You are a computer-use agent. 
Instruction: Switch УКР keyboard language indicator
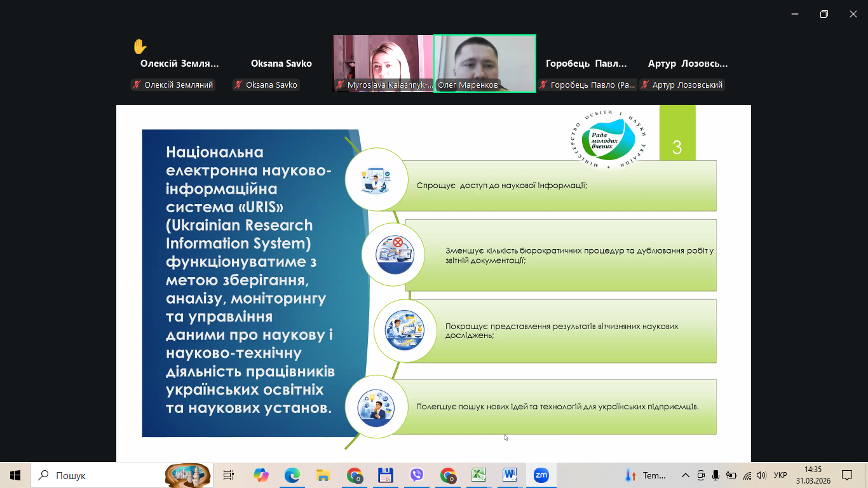pyautogui.click(x=781, y=475)
